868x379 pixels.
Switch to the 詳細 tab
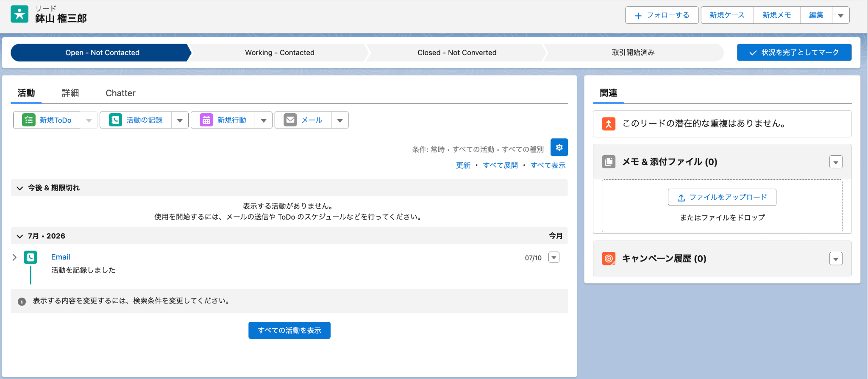pos(70,93)
